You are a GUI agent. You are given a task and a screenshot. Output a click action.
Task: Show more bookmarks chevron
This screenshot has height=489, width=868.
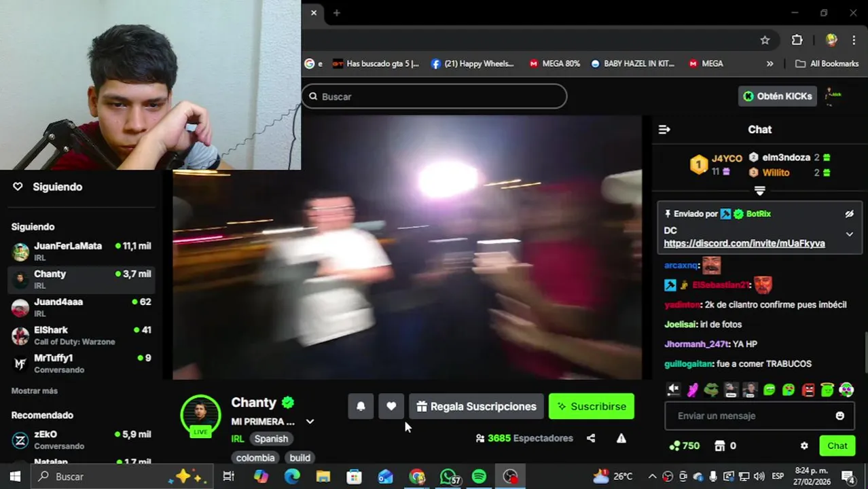coord(770,63)
